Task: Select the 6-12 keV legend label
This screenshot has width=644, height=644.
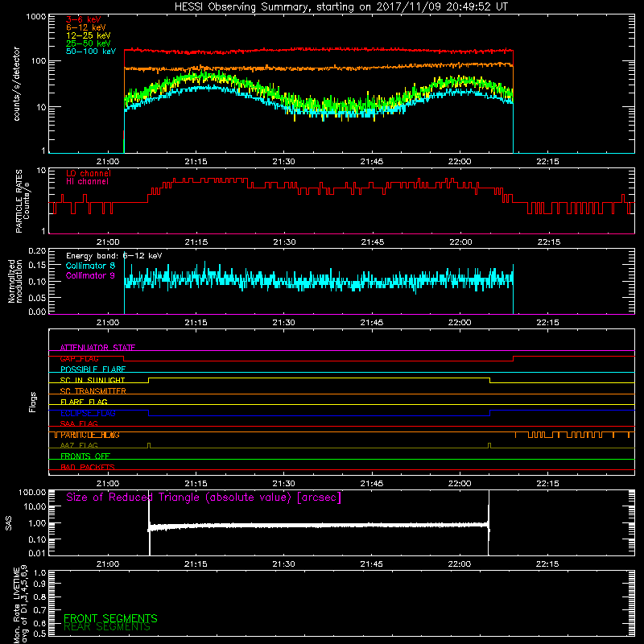Action: [86, 27]
